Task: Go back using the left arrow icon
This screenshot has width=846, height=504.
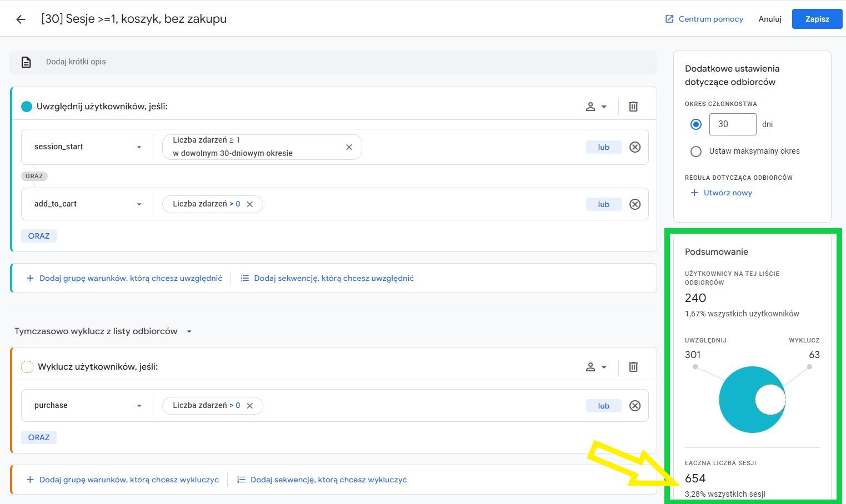Action: pos(21,19)
